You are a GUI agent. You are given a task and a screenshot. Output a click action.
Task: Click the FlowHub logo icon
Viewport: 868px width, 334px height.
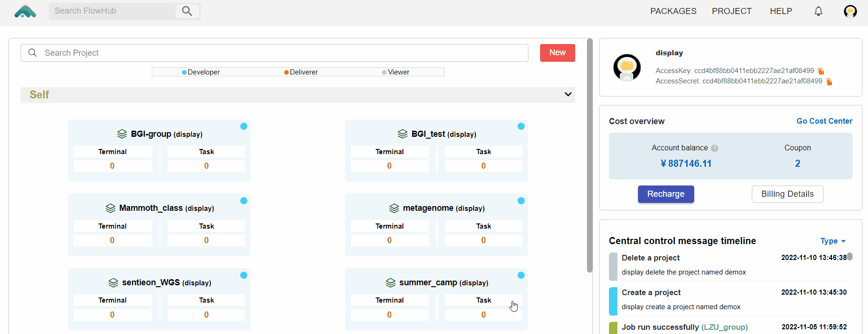(25, 11)
